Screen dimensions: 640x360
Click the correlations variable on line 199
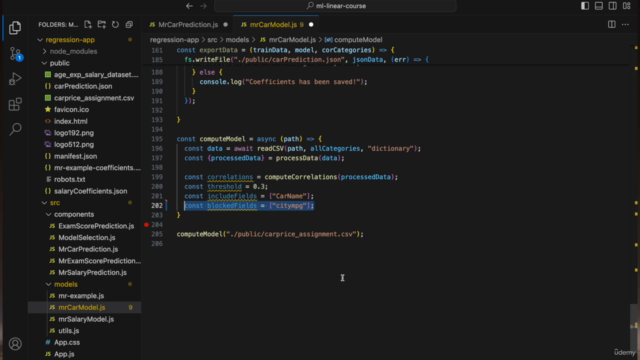pyautogui.click(x=230, y=177)
